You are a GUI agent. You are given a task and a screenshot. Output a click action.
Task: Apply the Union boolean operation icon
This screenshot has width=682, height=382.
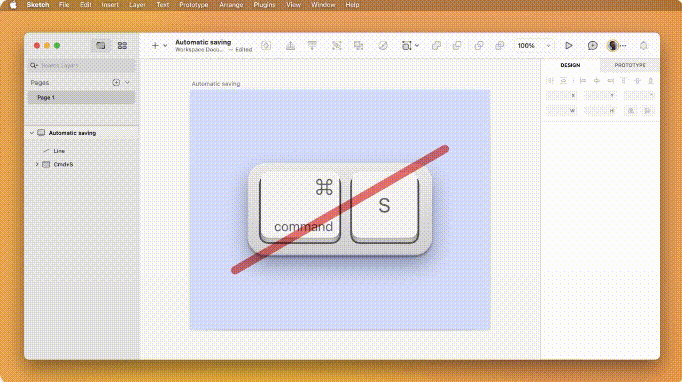click(x=436, y=46)
